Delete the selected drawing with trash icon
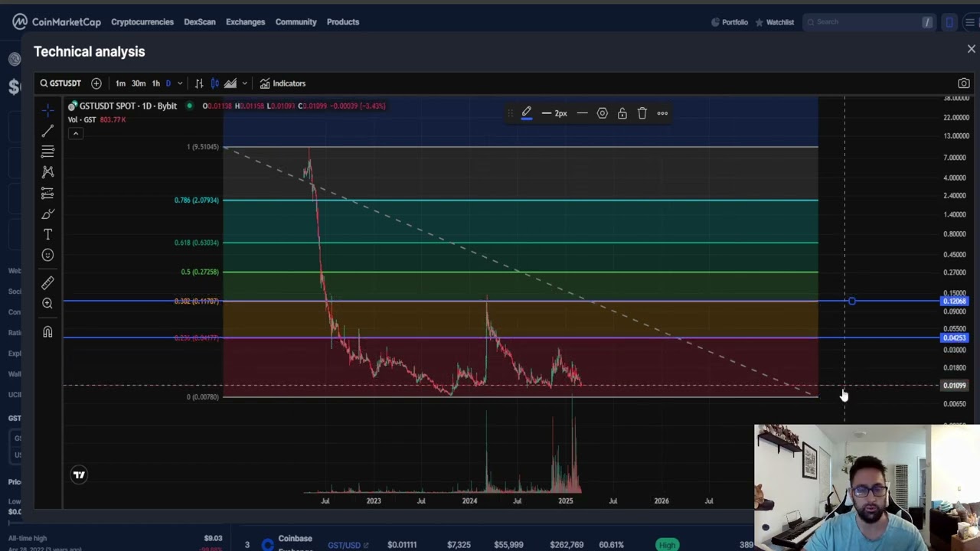 642,113
